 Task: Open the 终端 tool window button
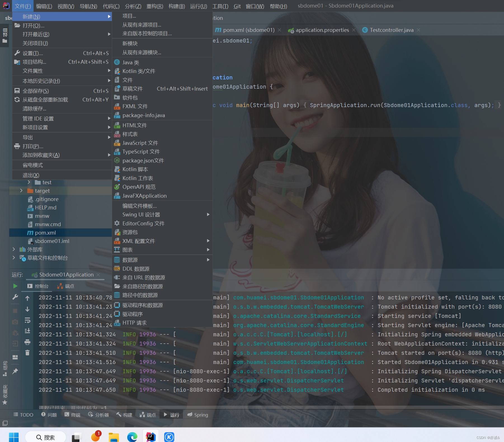coord(72,415)
